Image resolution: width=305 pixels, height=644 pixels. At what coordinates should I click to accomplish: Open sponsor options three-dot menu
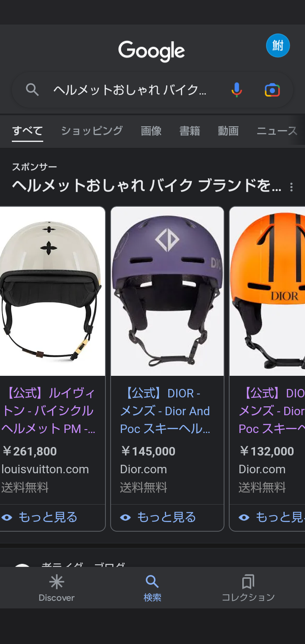tap(291, 187)
